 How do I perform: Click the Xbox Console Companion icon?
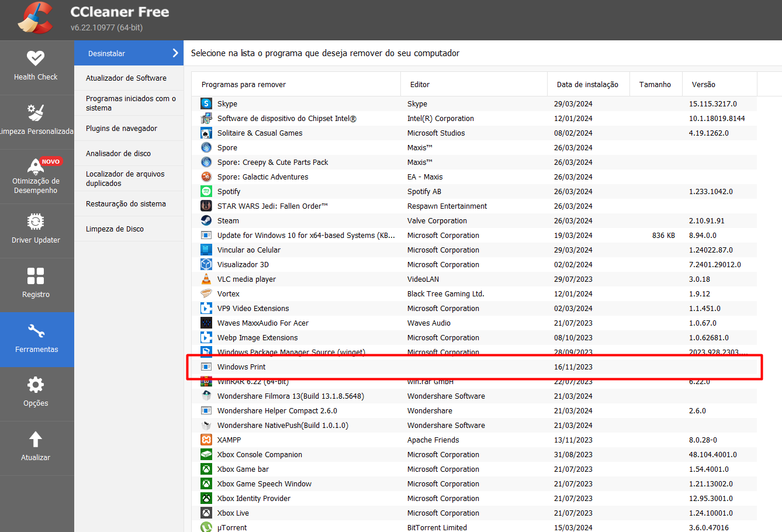(206, 454)
